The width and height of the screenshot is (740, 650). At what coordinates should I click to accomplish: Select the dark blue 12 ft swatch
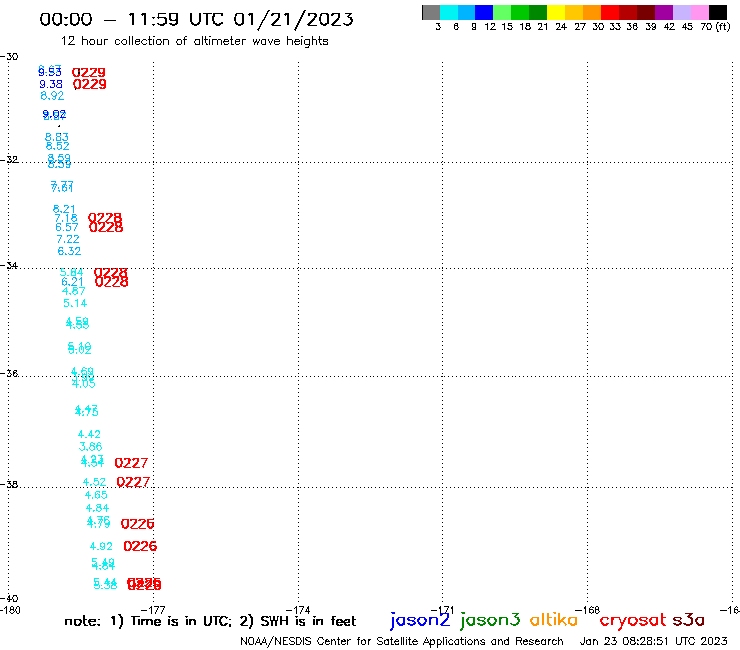pyautogui.click(x=484, y=12)
